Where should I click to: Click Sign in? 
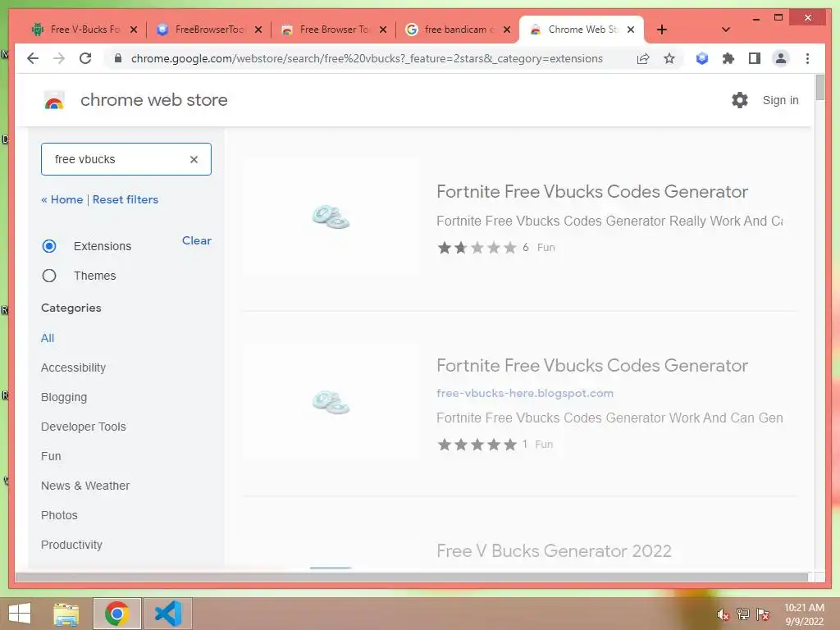point(780,100)
